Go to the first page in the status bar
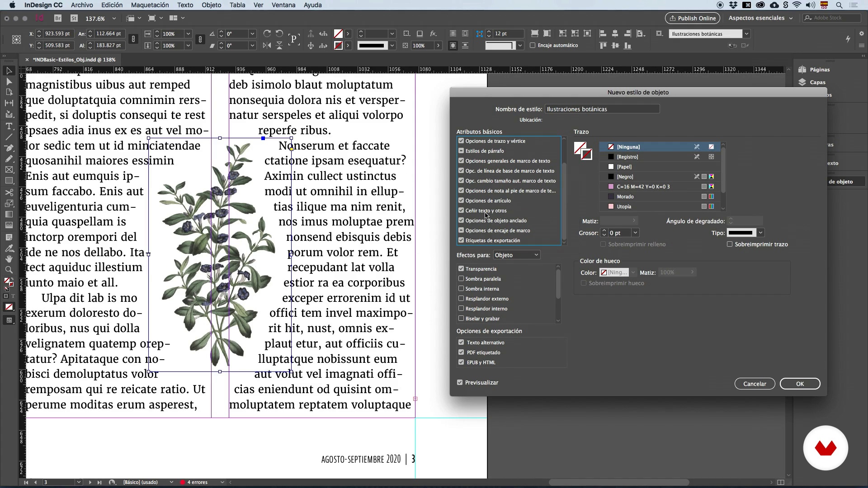868x488 pixels. 26,483
